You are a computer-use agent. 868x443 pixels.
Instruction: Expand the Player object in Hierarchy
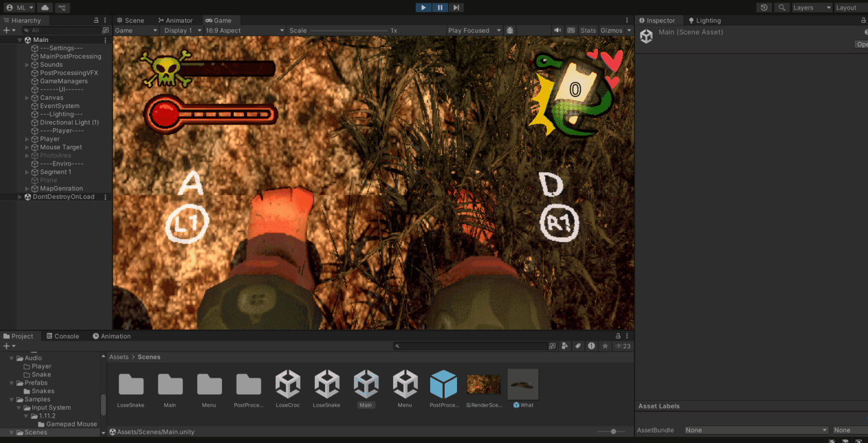pos(27,139)
